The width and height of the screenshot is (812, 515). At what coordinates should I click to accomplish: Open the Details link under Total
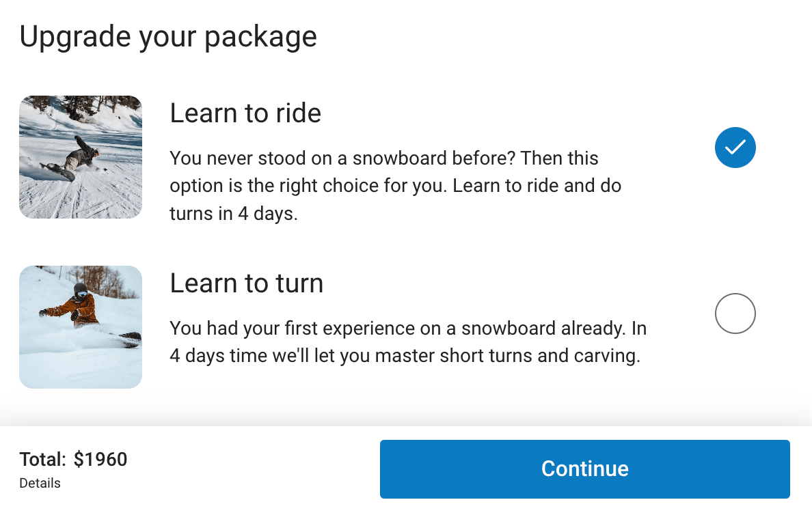[x=40, y=483]
